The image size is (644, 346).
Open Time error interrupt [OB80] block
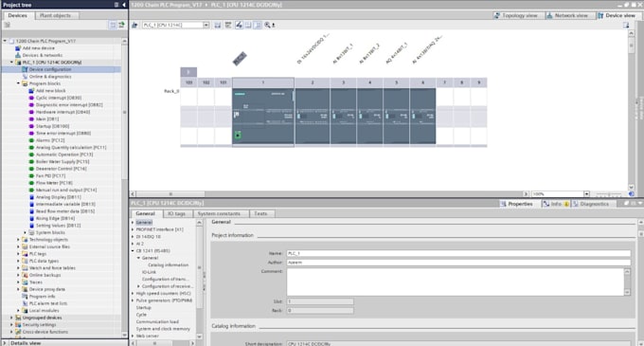point(63,133)
